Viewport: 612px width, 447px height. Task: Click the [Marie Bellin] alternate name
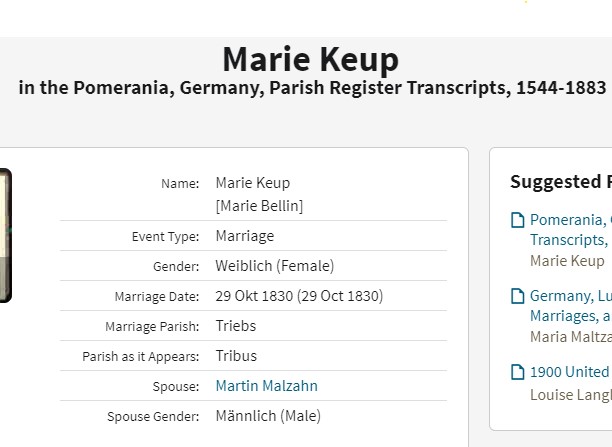click(259, 206)
